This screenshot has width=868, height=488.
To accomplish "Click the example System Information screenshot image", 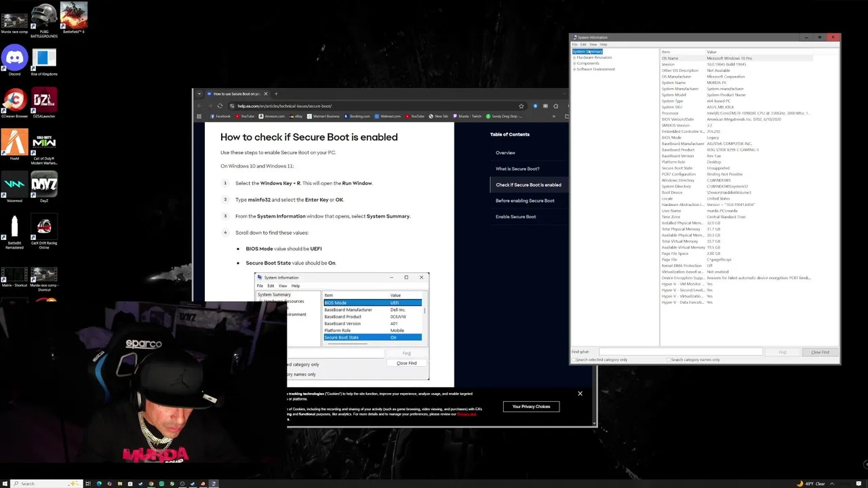I will tap(342, 327).
